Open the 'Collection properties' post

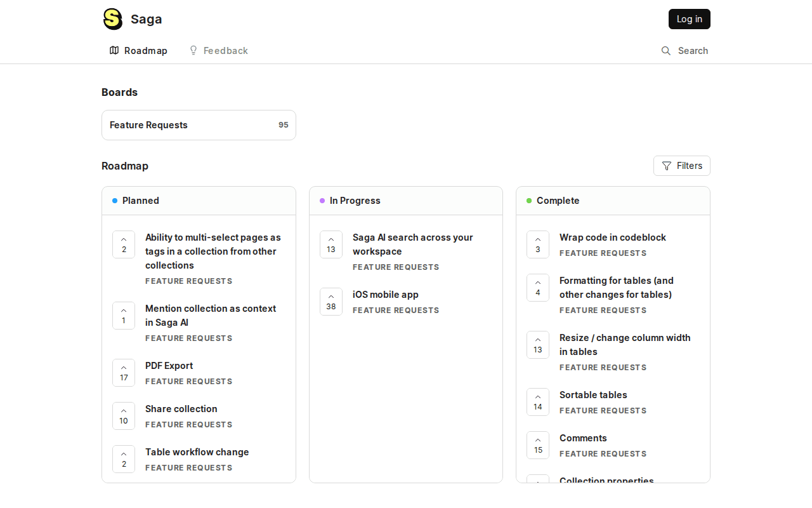pos(606,479)
